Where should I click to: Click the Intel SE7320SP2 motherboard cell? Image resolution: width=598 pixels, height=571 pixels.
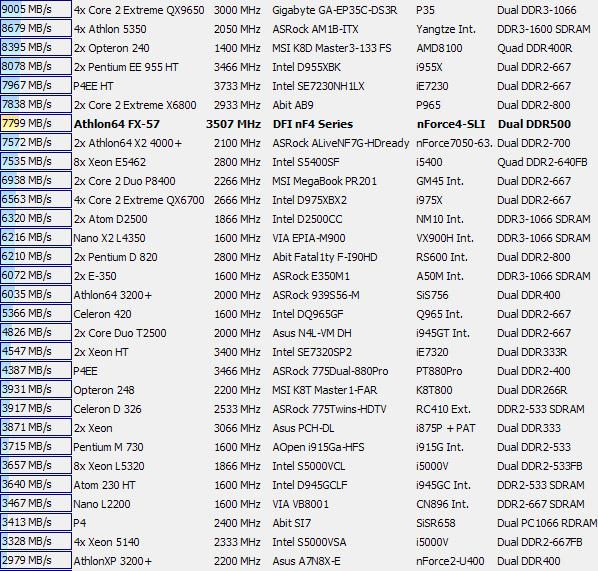coord(312,352)
